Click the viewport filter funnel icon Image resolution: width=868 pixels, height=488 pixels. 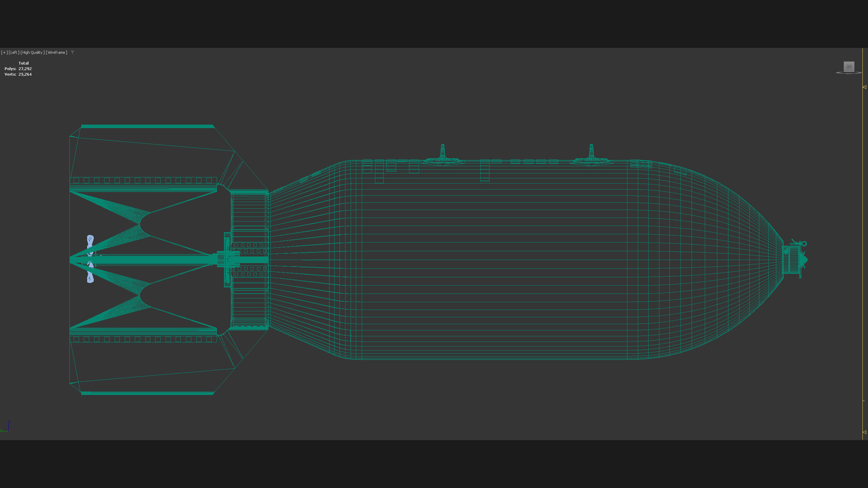pyautogui.click(x=73, y=52)
